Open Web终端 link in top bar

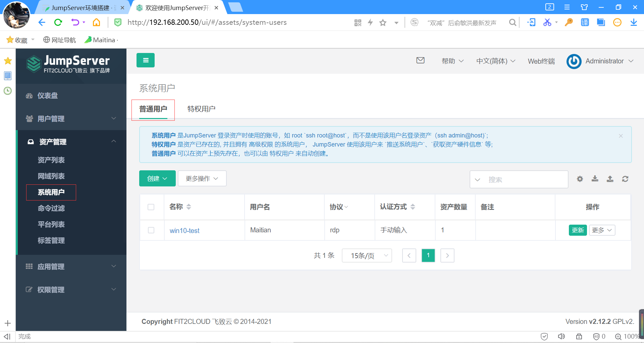pyautogui.click(x=541, y=61)
